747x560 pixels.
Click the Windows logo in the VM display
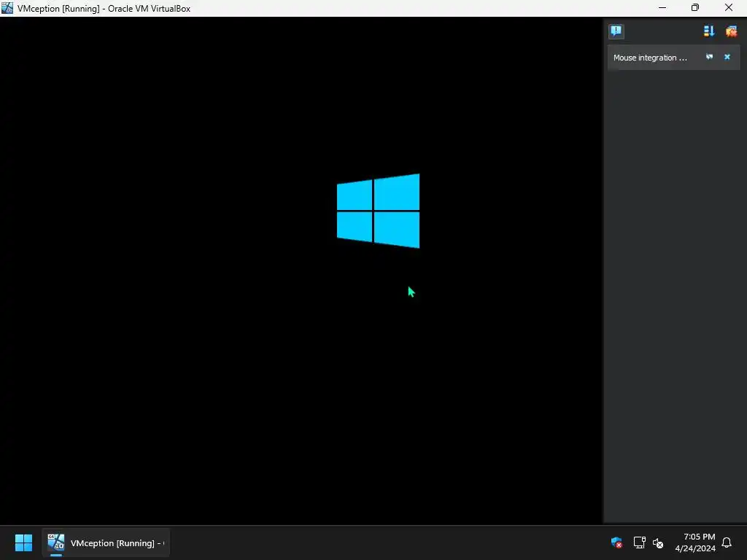379,211
